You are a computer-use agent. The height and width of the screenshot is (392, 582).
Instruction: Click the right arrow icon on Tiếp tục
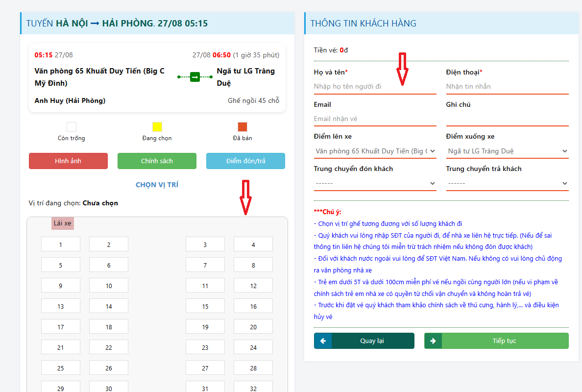[433, 341]
